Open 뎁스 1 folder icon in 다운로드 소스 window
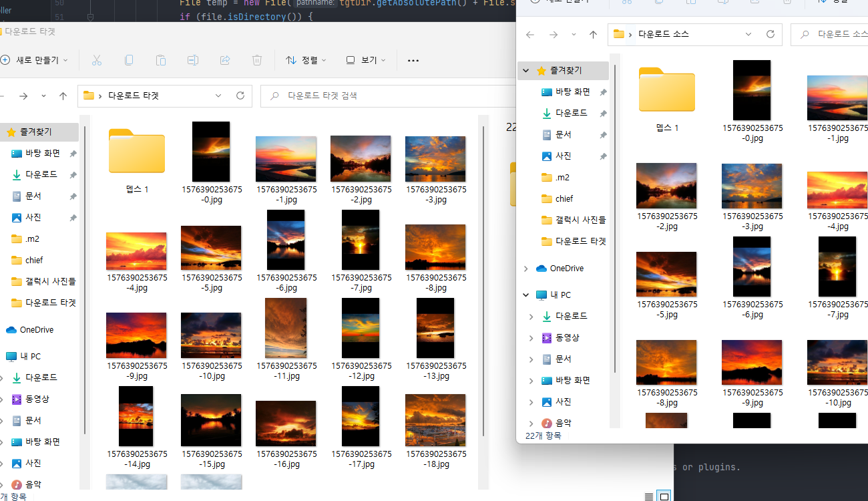 coord(667,90)
